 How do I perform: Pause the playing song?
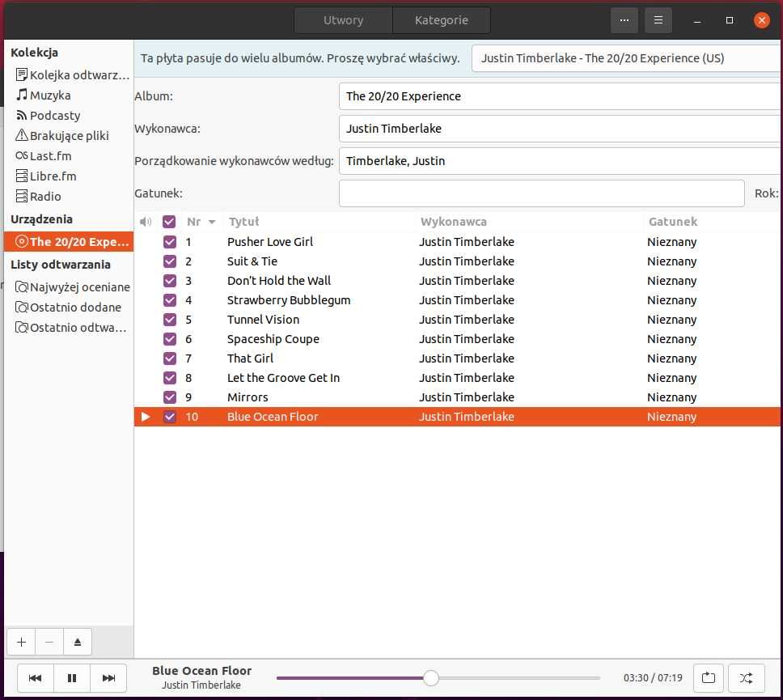(x=72, y=678)
